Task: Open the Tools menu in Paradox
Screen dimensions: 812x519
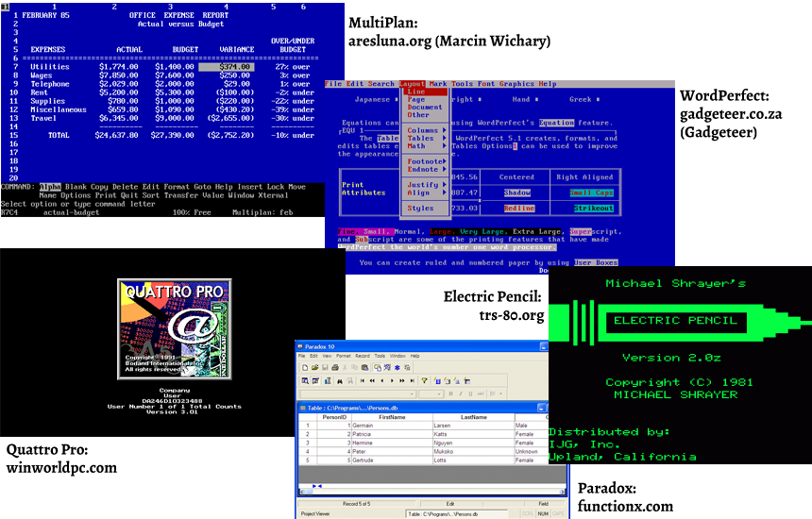Action: [380, 356]
